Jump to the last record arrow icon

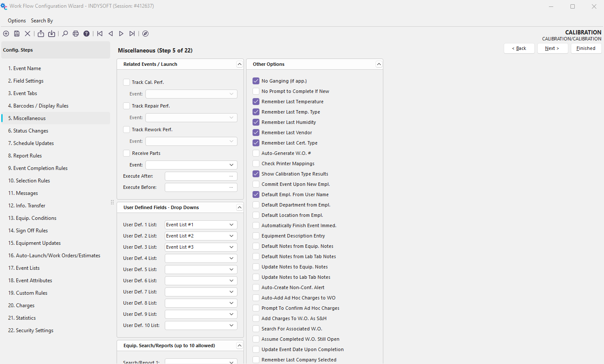tap(132, 34)
